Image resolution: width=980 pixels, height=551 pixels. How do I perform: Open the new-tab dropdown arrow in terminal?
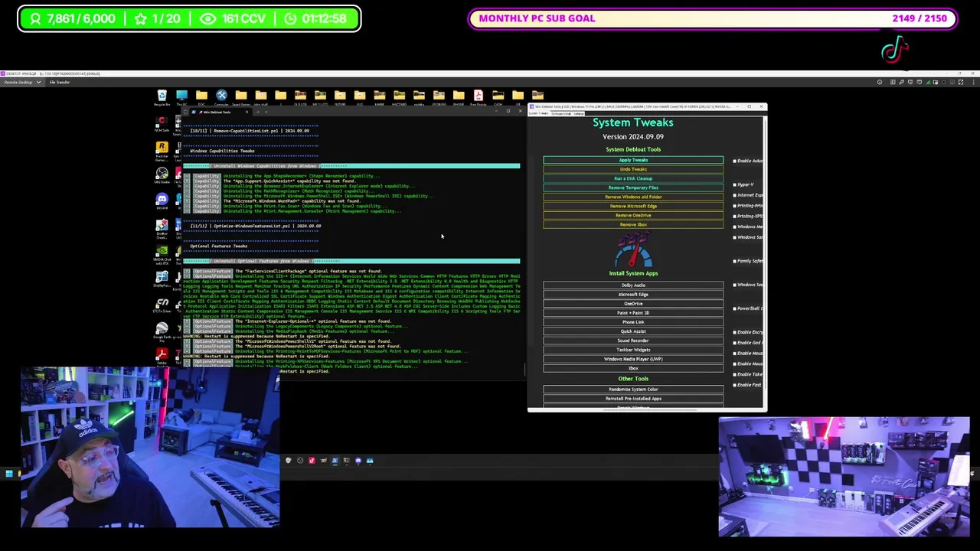266,112
